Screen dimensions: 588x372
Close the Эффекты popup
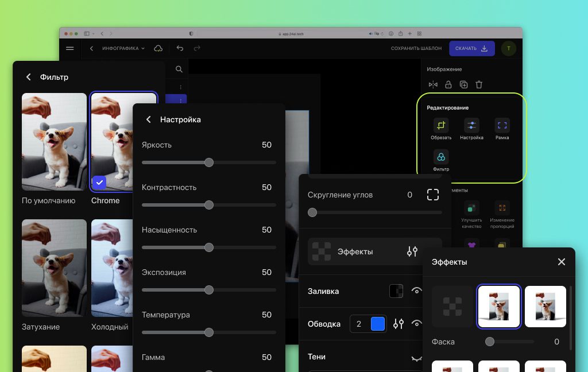tap(562, 262)
